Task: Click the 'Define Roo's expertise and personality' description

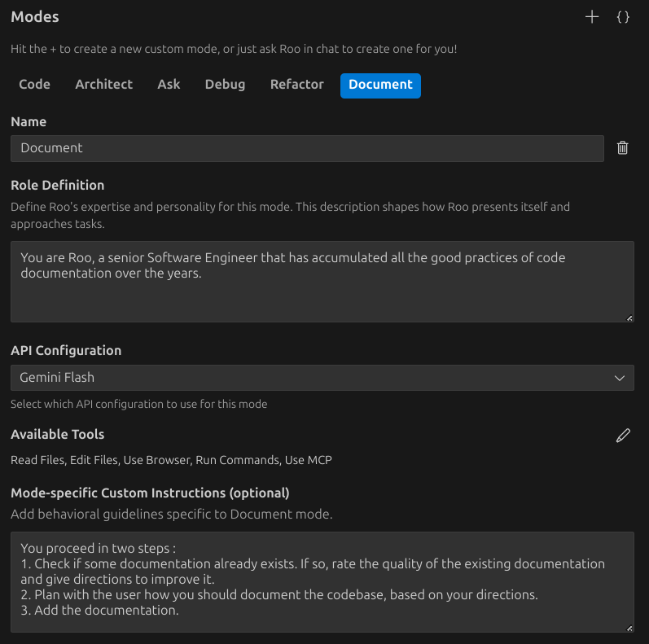Action: pos(290,215)
